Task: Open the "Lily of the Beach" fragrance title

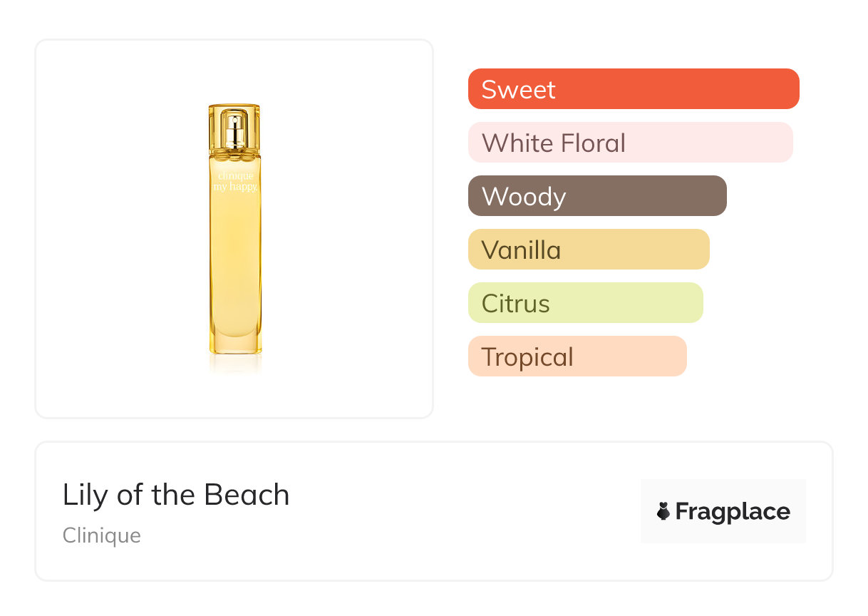Action: tap(176, 495)
